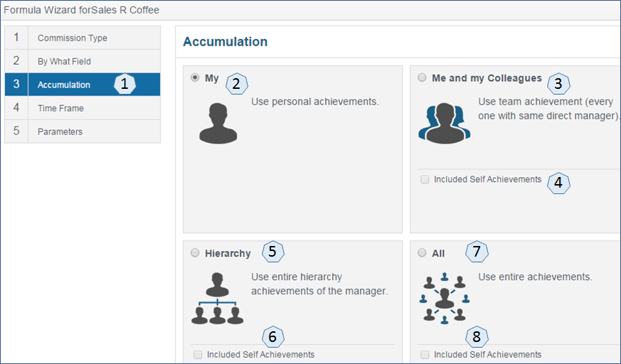Click the All network people icon
Image resolution: width=621 pixels, height=364 pixels.
pyautogui.click(x=445, y=299)
